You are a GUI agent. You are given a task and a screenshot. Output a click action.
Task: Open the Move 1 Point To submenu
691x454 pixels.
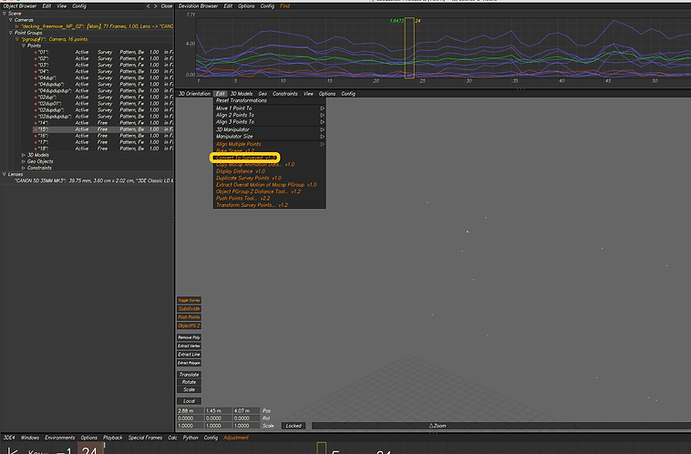click(x=269, y=108)
